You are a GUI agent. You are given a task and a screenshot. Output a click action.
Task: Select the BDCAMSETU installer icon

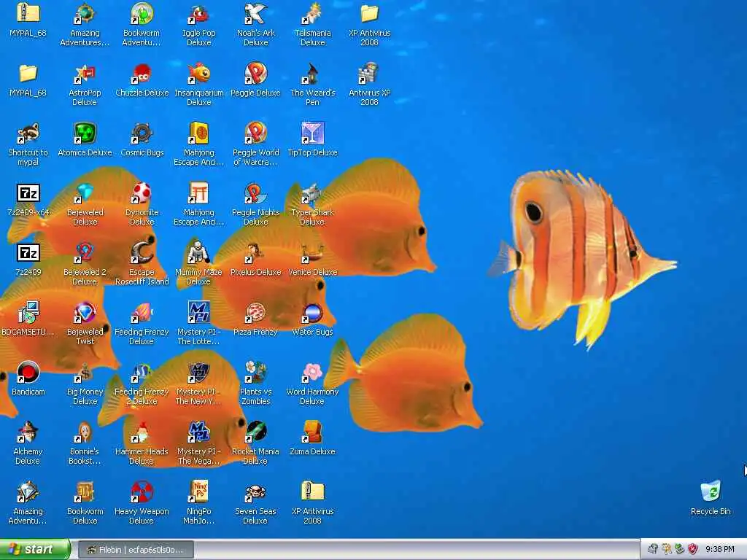28,319
